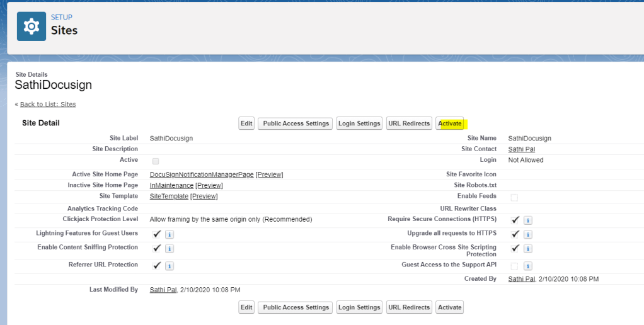The height and width of the screenshot is (325, 644).
Task: Click the Setup gear icon
Action: 31,26
